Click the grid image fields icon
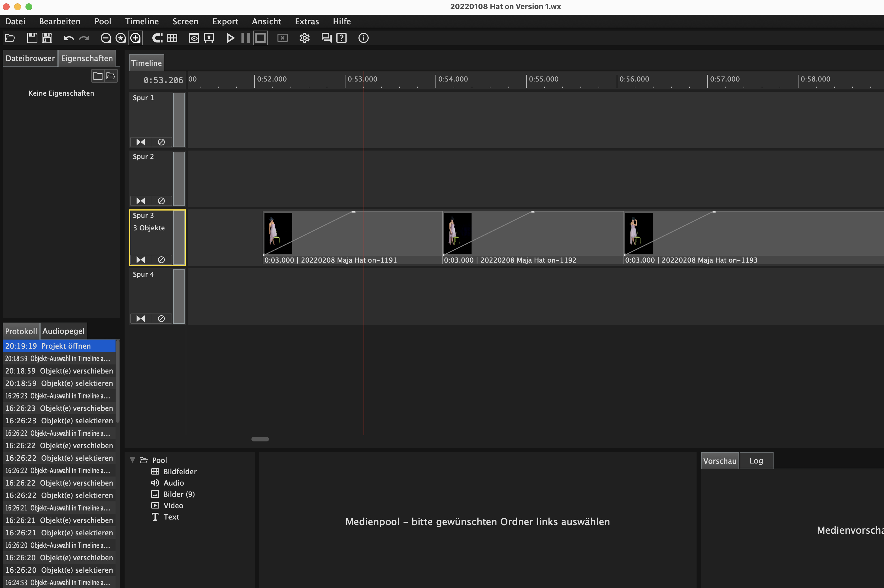 [172, 38]
